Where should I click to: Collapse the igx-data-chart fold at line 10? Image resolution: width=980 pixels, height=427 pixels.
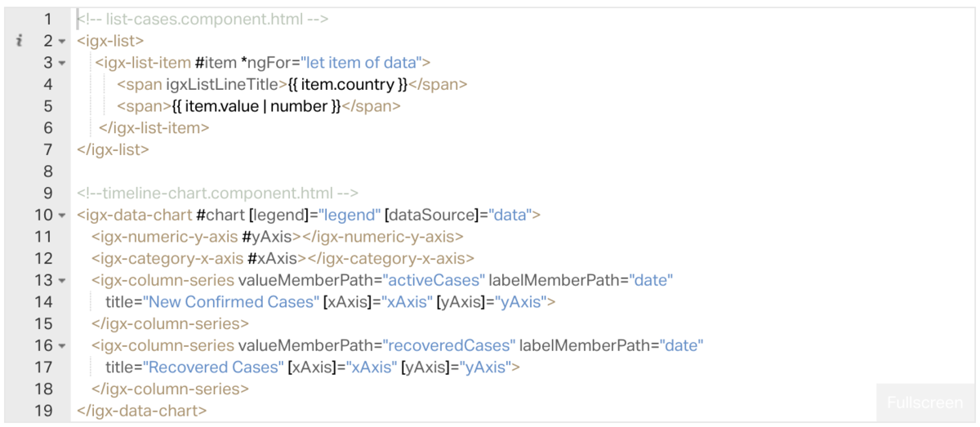(61, 216)
